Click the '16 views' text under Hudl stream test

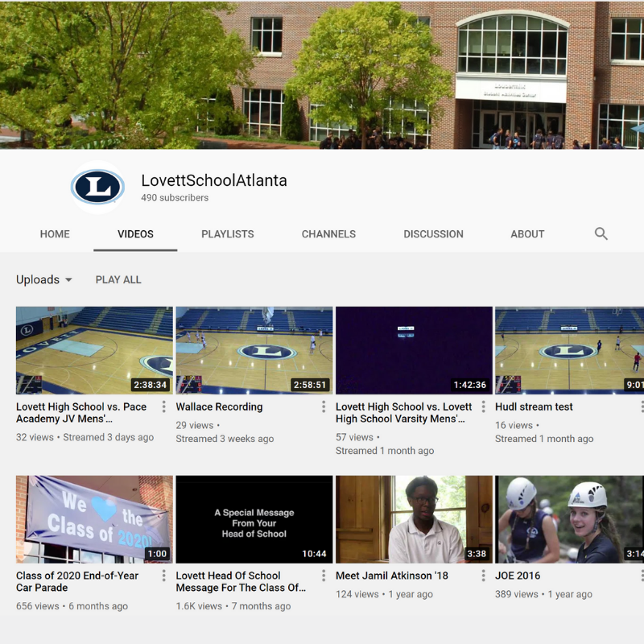[x=514, y=425]
